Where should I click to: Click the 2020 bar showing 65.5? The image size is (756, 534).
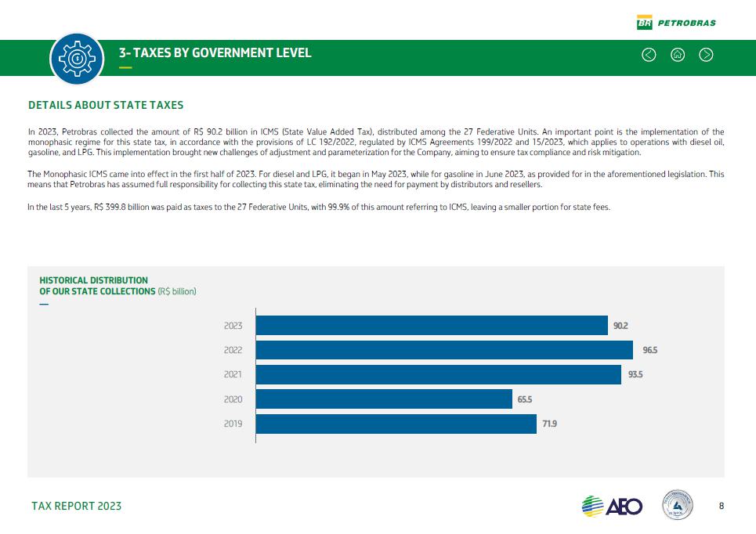[x=384, y=399]
